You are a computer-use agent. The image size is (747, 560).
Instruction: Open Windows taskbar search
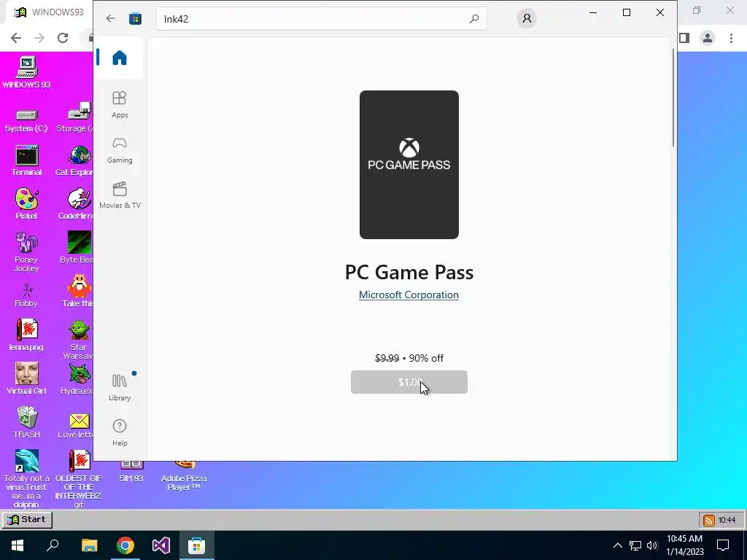coord(53,545)
